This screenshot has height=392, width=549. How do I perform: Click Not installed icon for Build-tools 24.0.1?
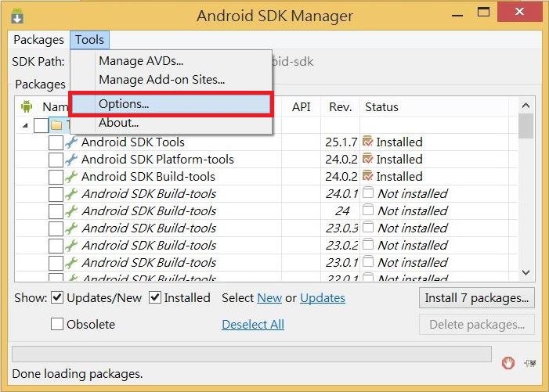click(x=368, y=194)
